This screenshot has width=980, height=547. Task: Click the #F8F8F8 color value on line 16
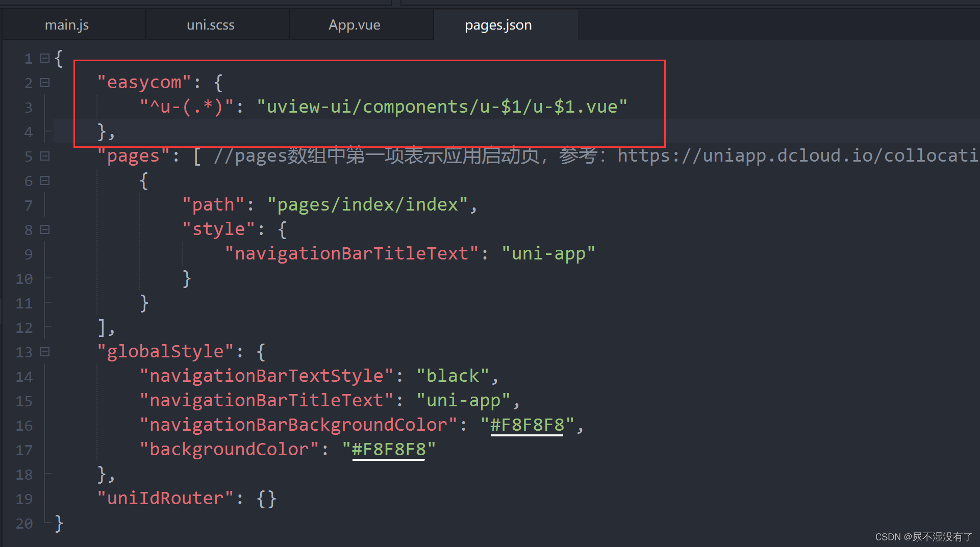[x=527, y=425]
